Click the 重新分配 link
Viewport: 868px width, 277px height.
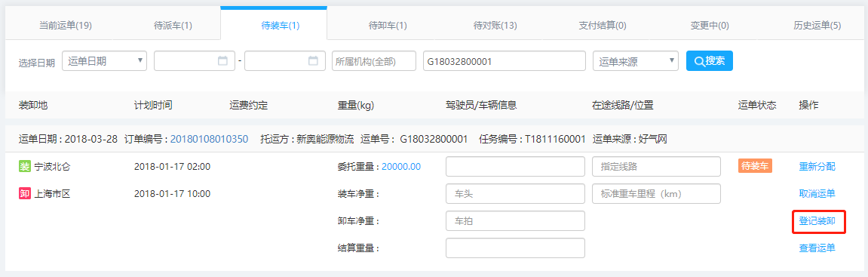[817, 167]
